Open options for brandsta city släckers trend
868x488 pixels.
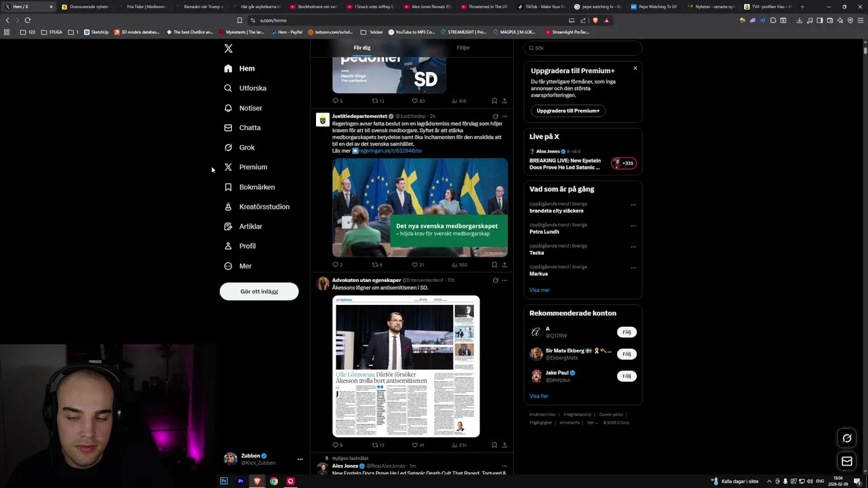coord(633,205)
